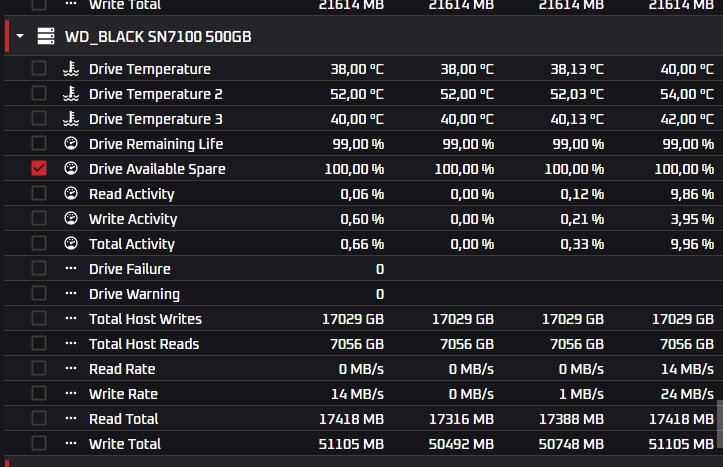Select the Read Activity label
Screen dimensions: 723x467
tap(132, 194)
